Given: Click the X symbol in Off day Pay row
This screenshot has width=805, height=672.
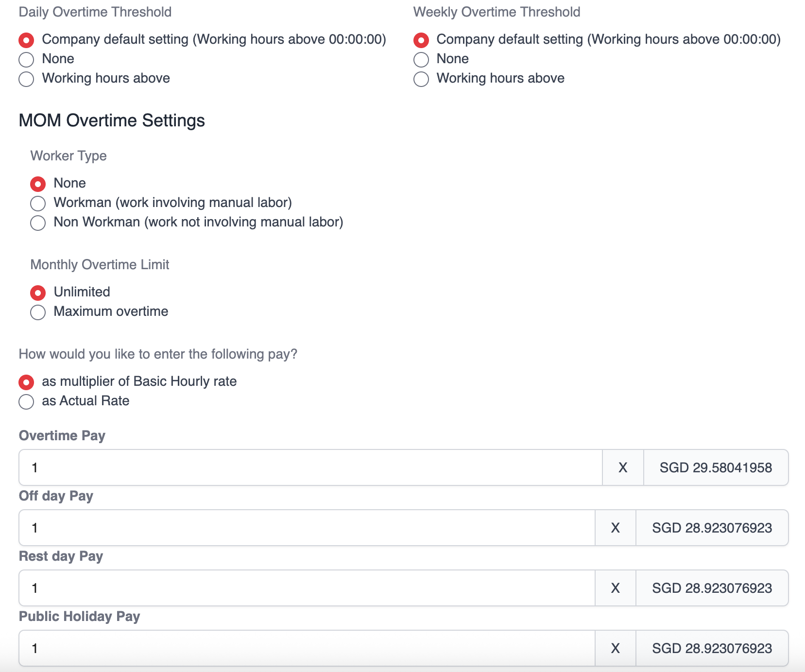Looking at the screenshot, I should point(615,528).
